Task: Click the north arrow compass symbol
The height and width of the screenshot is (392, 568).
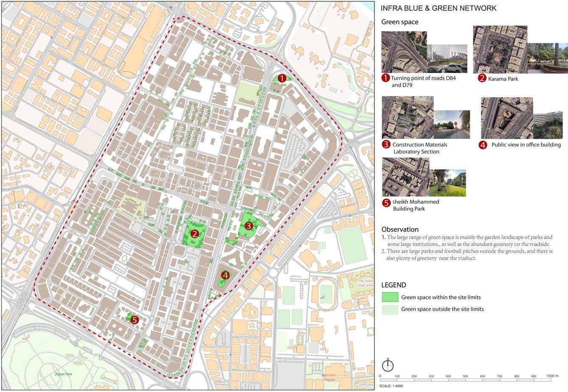Action: [388, 365]
